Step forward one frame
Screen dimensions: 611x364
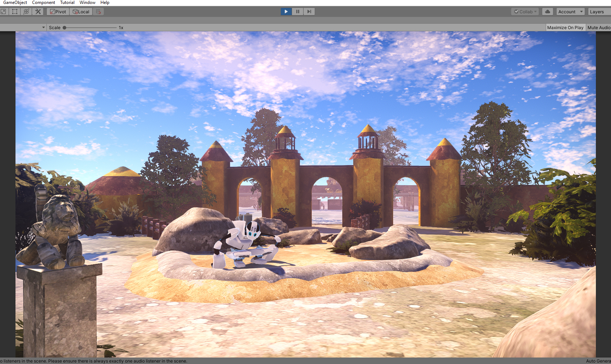309,12
